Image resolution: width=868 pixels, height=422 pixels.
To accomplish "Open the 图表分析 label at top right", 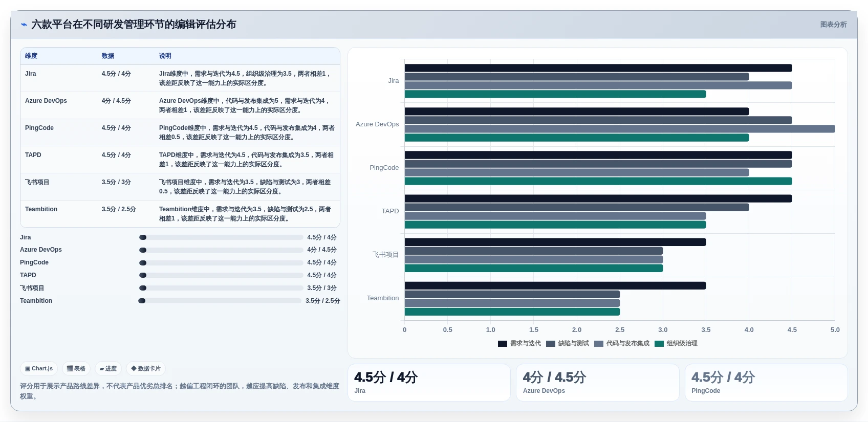I will 833,25.
